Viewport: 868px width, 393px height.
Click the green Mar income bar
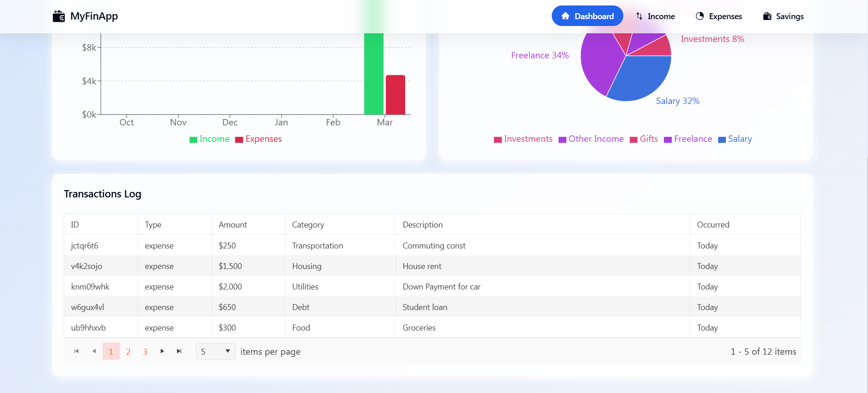(x=374, y=74)
